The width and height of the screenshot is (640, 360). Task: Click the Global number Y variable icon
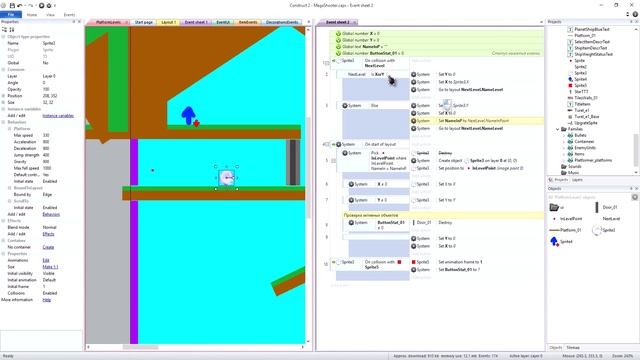pos(338,40)
